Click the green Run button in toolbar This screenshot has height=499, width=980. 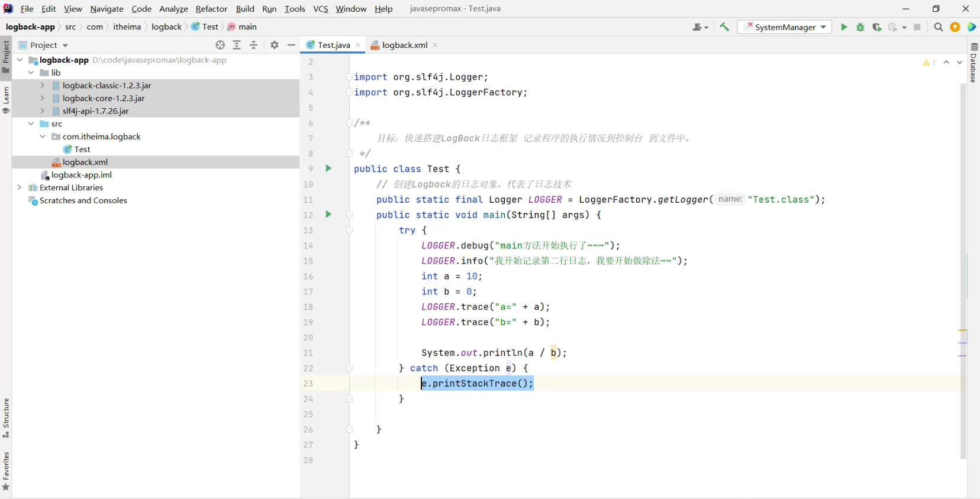[x=844, y=27]
